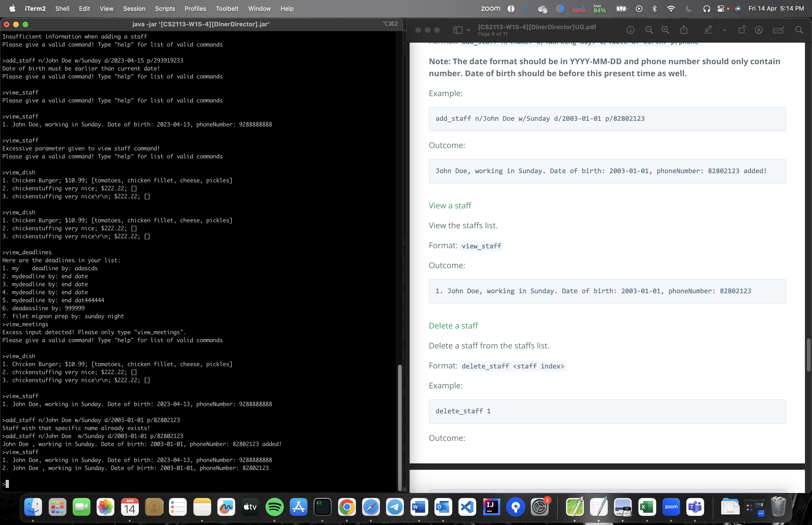Click the Rotate page icon
Screen dimensions: 812x525
click(x=742, y=30)
